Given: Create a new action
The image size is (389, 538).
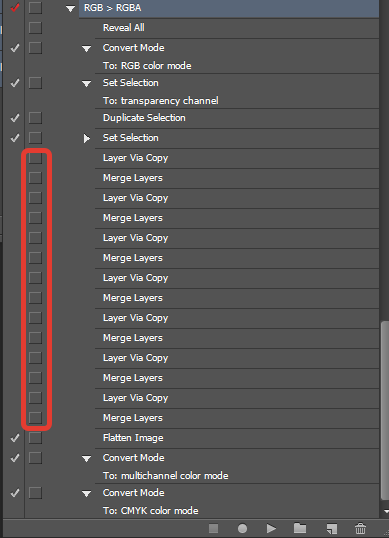Looking at the screenshot, I should coord(332,529).
